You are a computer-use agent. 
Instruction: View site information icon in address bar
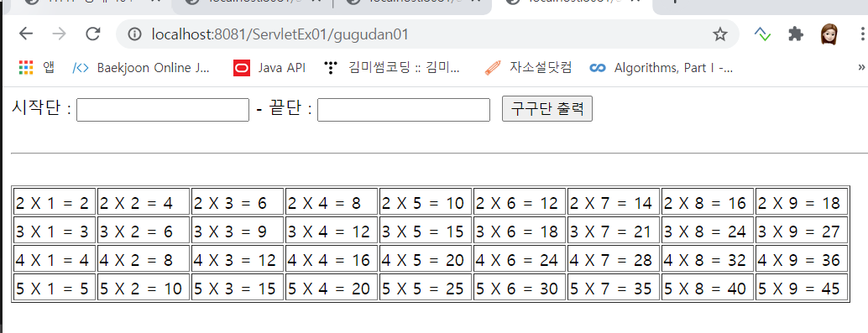(134, 34)
